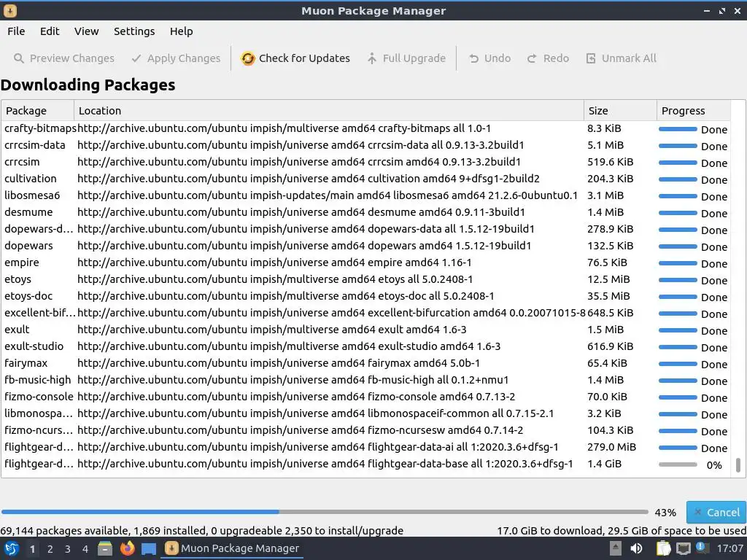The image size is (747, 560).
Task: Click the Done progress bar for crafty-bitmaps
Action: 678,129
